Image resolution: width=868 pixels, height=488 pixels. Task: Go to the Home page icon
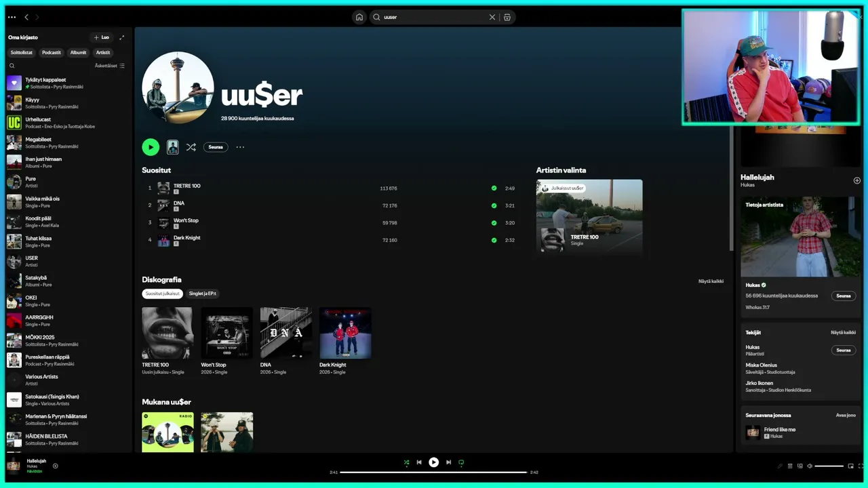359,17
